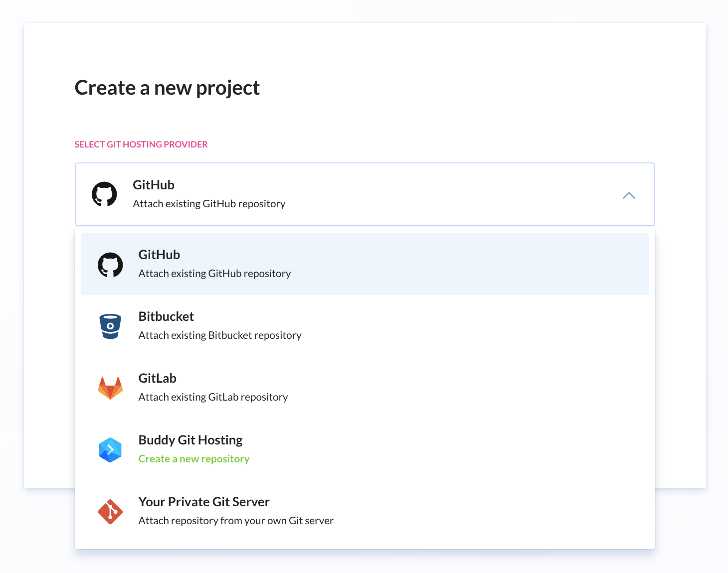The image size is (728, 573).
Task: Click the GitLab fox logo icon
Action: pyautogui.click(x=110, y=388)
